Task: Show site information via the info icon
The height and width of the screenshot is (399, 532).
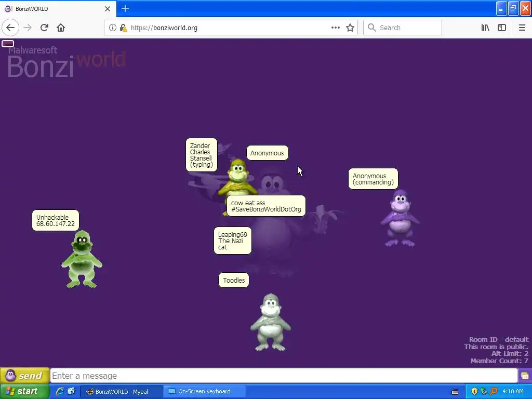Action: coord(112,28)
